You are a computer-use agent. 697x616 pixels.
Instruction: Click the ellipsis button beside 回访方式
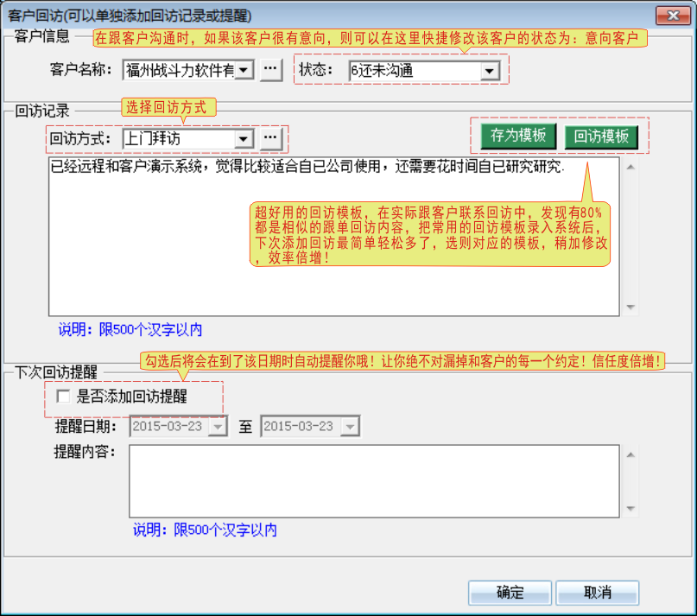pos(270,138)
